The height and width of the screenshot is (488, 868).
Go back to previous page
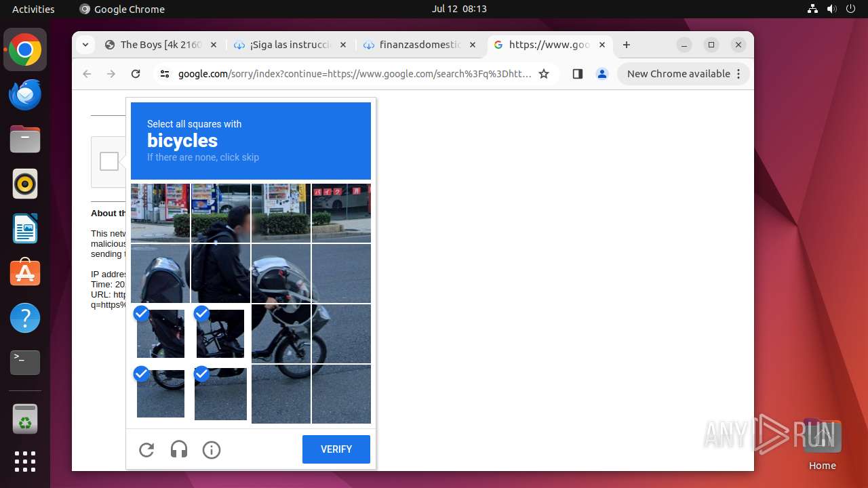pyautogui.click(x=87, y=74)
